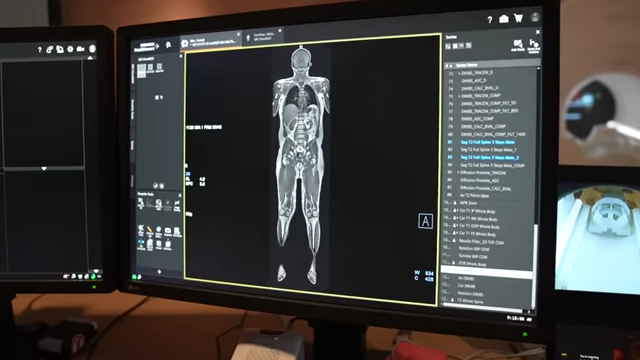Click the user avatar on the left monitor
Screen dimensions: 640x360
click(x=92, y=49)
